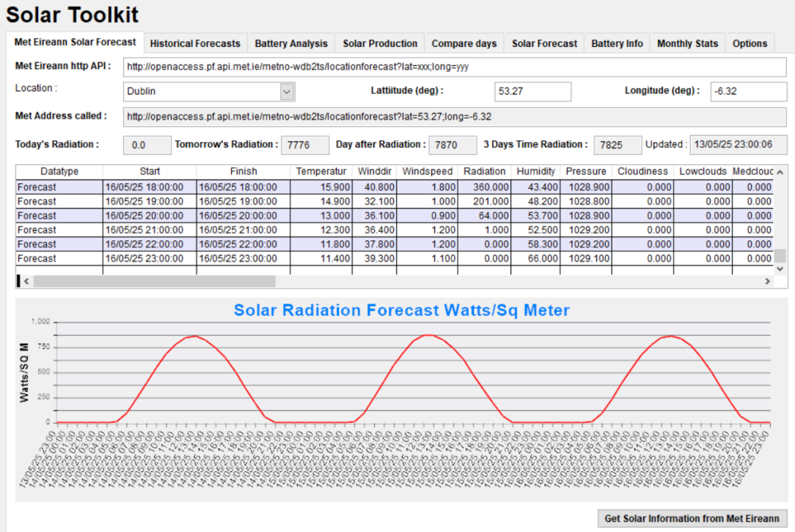Screen dimensions: 795x532
Task: Click the horizontal scrollbar thumb
Action: pyautogui.click(x=155, y=281)
